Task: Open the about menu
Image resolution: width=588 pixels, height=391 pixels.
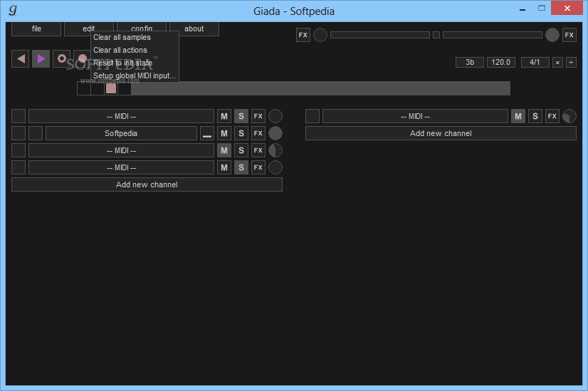Action: (x=194, y=29)
